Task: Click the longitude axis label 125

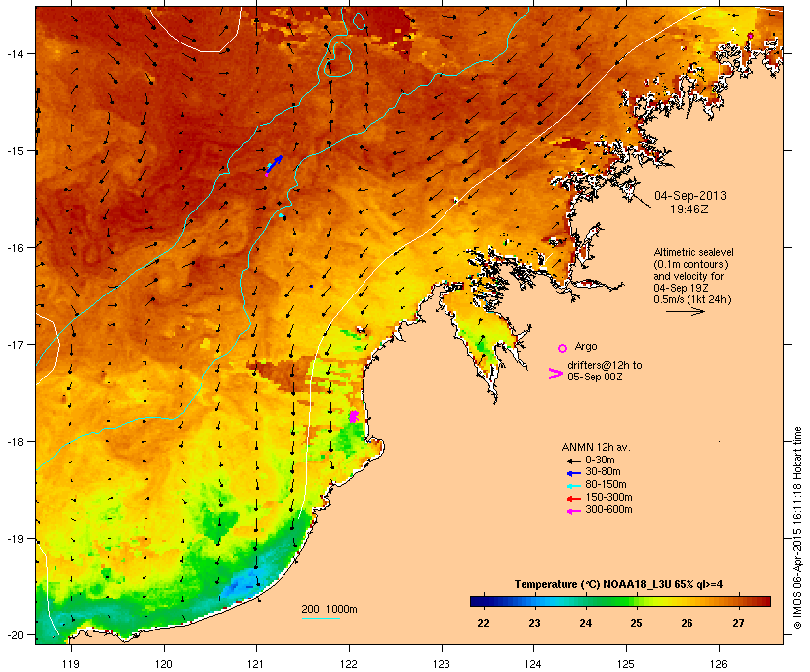Action: click(x=626, y=664)
